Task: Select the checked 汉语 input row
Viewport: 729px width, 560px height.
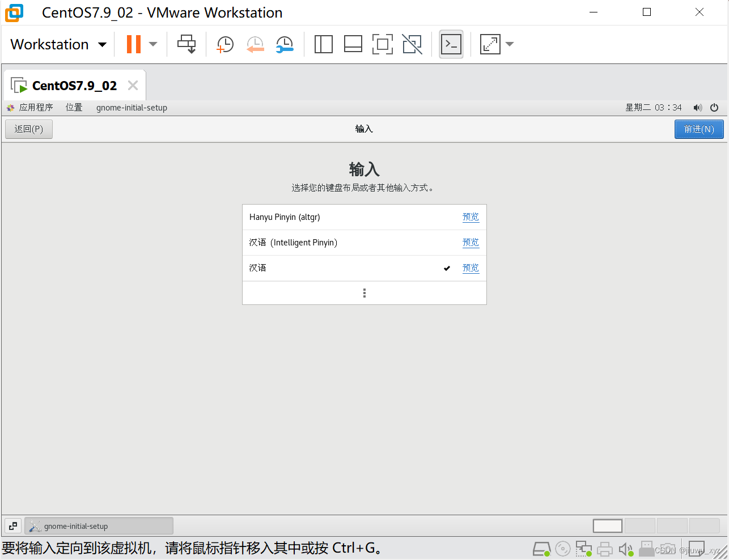Action: tap(364, 268)
